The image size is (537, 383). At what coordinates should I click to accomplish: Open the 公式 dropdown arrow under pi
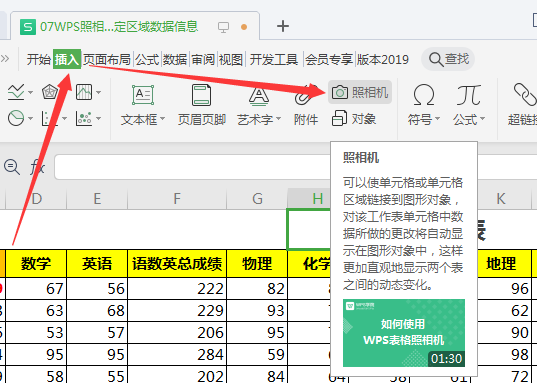click(483, 119)
